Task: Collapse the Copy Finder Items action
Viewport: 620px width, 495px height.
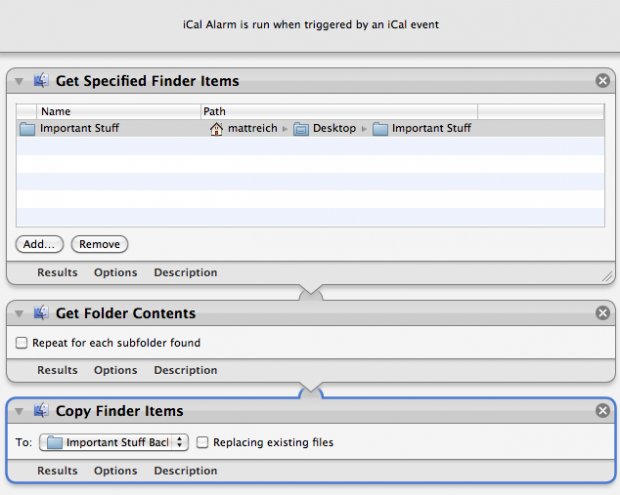Action: click(19, 411)
